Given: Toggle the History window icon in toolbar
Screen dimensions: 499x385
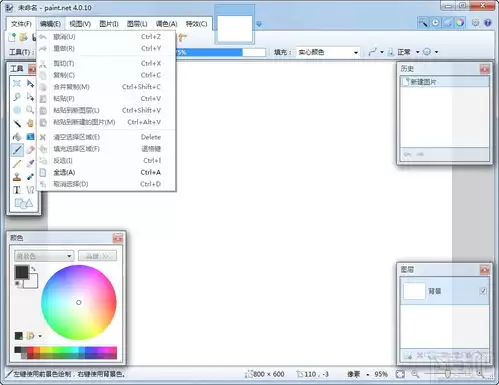Looking at the screenshot, I should point(436,23).
